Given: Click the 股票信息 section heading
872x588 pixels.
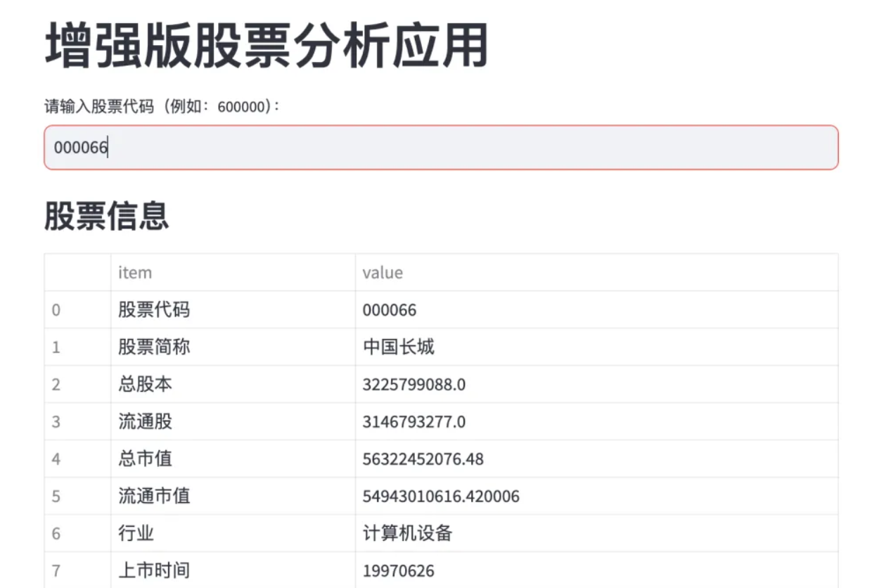Looking at the screenshot, I should pyautogui.click(x=107, y=216).
